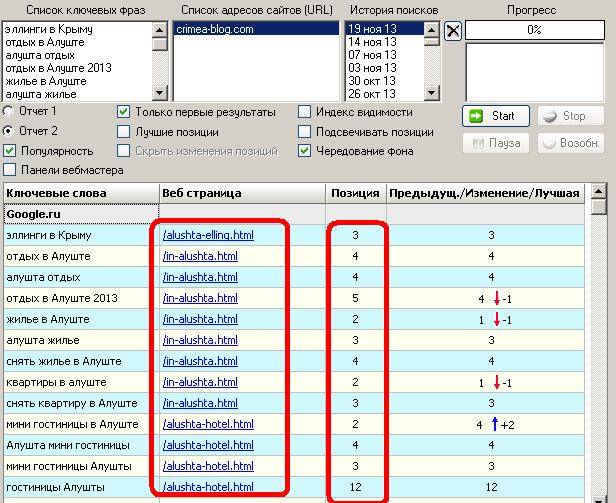This screenshot has width=616, height=503.
Task: Select 26 окт 13 in search history
Action: pos(385,94)
